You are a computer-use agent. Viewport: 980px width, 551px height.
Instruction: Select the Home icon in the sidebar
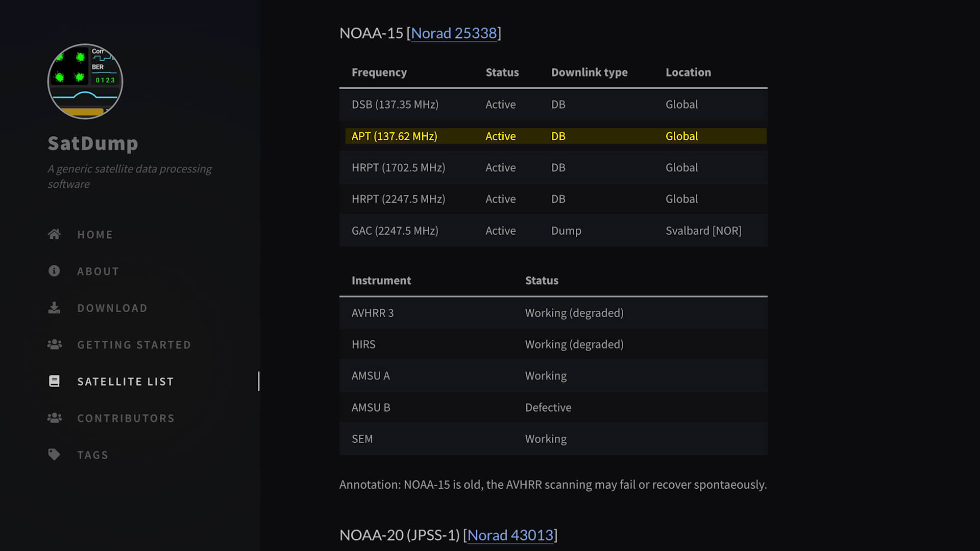[54, 234]
